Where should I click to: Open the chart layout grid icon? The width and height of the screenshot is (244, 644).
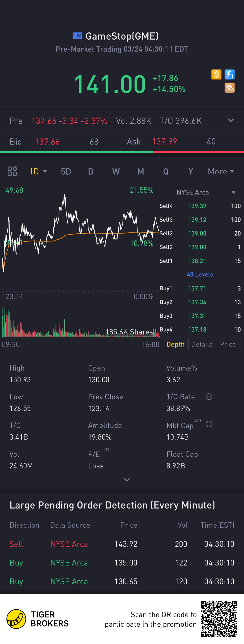[12, 171]
